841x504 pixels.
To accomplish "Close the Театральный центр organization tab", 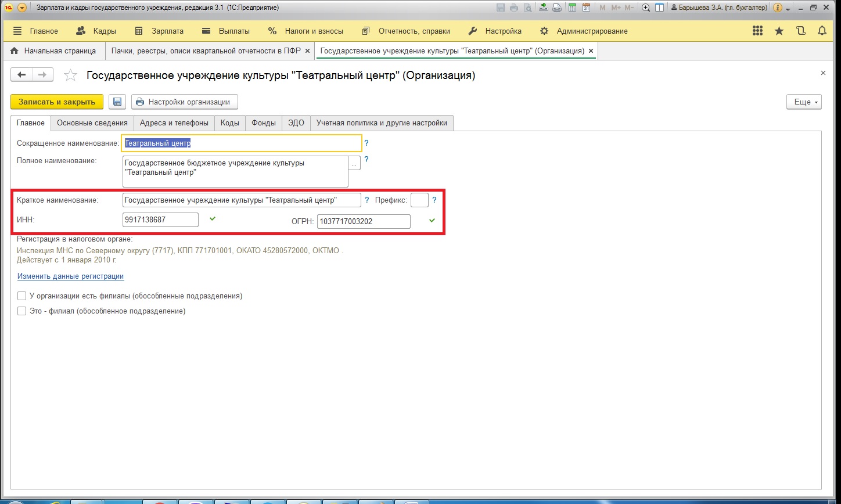I will [x=591, y=51].
